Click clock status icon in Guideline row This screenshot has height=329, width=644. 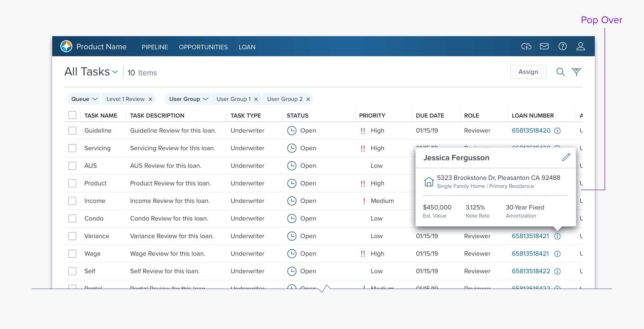[292, 131]
